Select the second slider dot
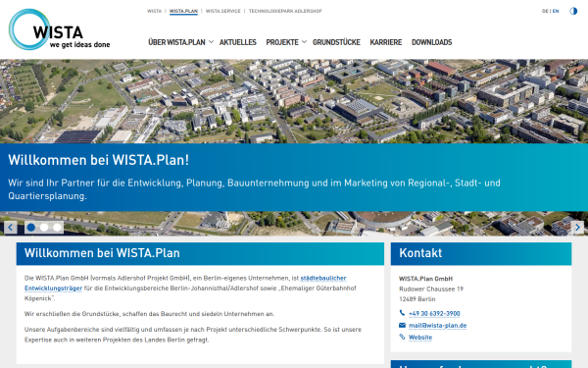This screenshot has height=368, width=588. (x=44, y=228)
